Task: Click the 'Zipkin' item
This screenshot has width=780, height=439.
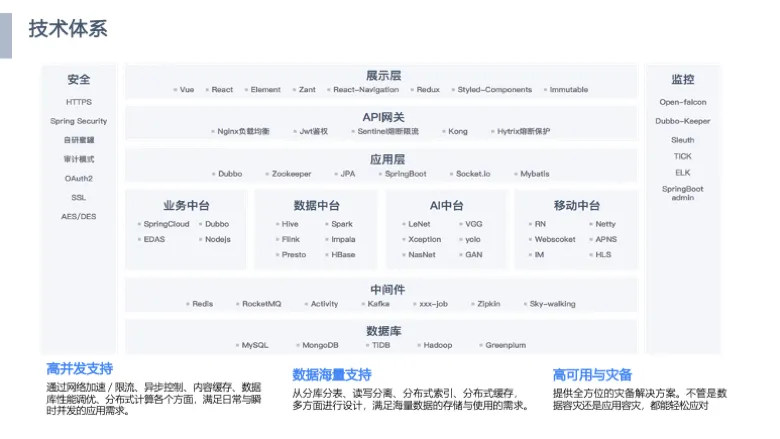Action: click(488, 304)
